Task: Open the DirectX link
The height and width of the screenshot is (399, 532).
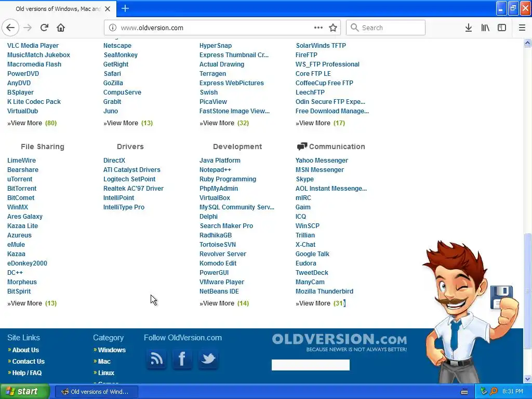Action: pos(114,160)
